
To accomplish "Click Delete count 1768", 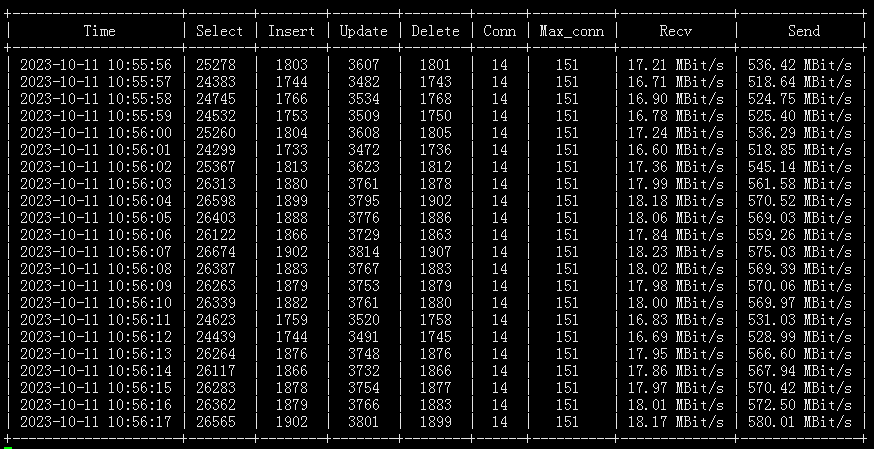I will click(x=435, y=99).
